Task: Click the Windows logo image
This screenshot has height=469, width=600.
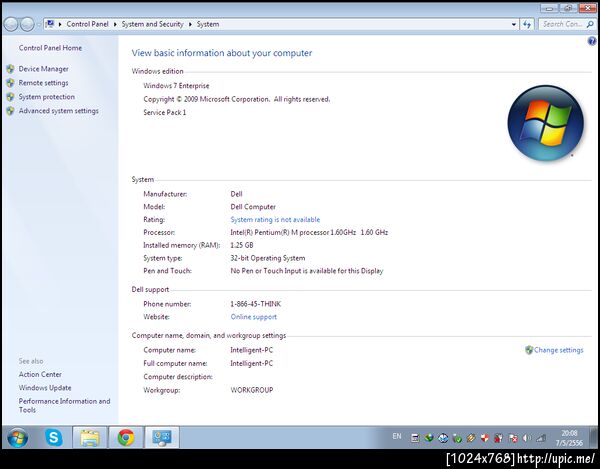Action: tap(546, 122)
